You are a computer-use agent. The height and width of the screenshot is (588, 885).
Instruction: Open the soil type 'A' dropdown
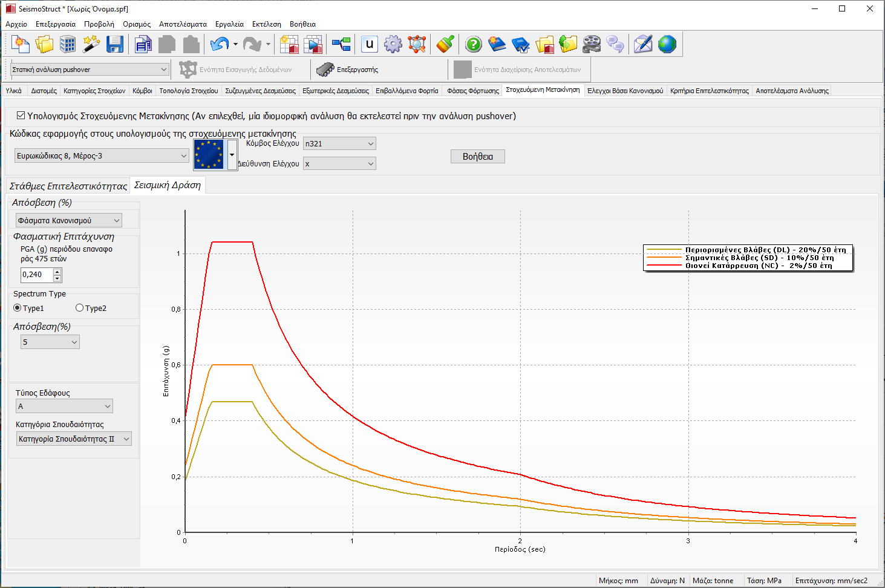[64, 406]
